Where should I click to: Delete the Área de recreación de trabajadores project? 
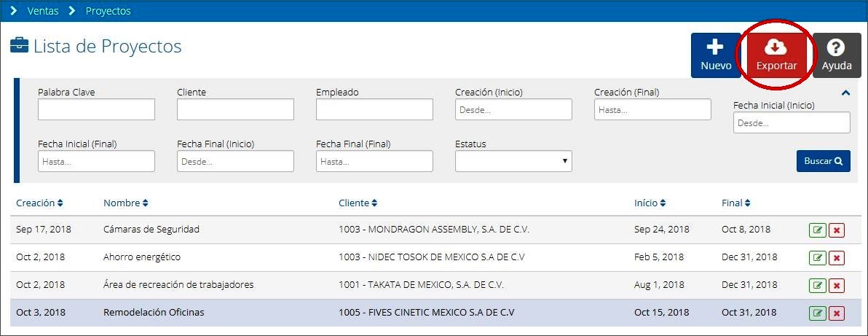(x=837, y=286)
